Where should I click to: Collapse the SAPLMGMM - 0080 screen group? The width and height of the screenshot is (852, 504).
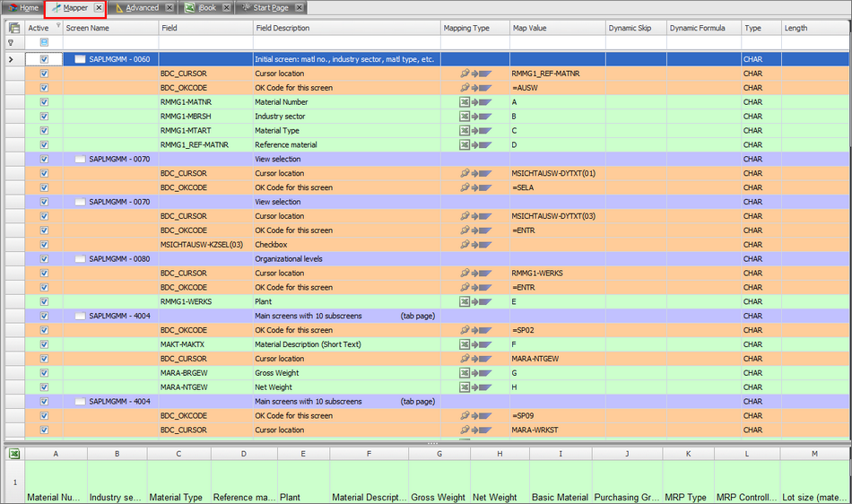click(80, 259)
